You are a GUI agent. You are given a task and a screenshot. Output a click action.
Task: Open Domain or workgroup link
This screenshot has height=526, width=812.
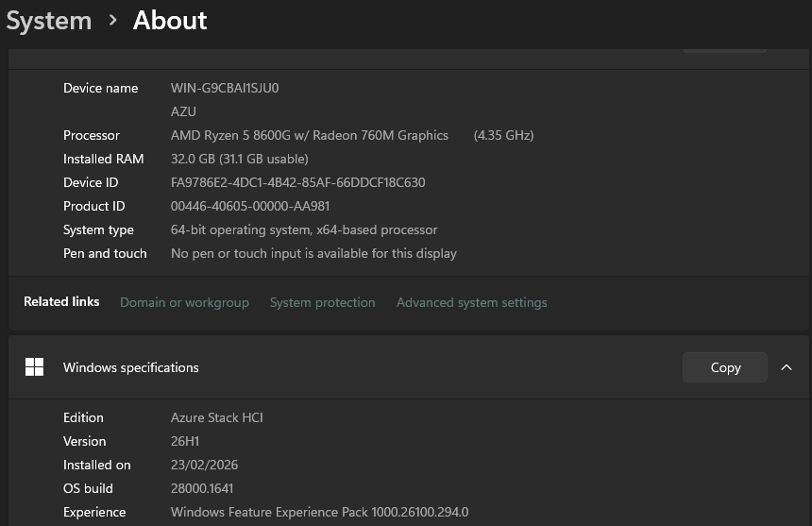(184, 302)
